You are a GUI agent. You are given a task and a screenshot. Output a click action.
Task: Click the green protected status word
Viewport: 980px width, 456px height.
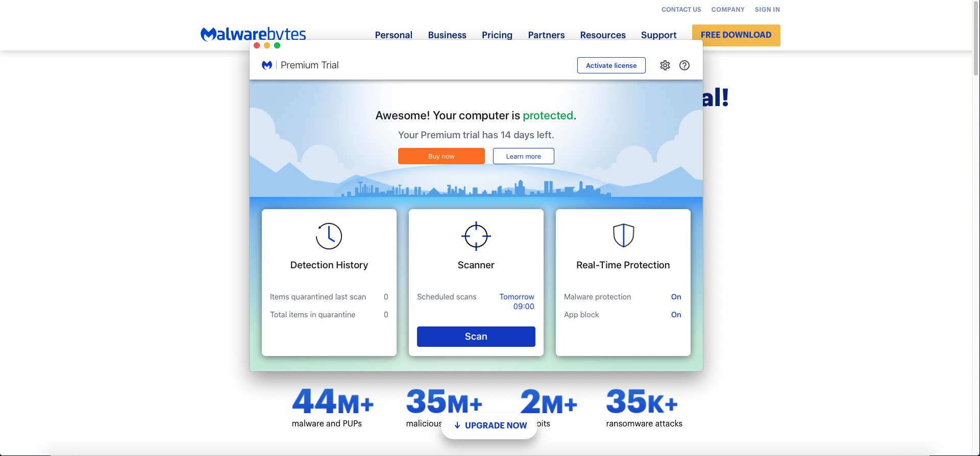coord(548,116)
